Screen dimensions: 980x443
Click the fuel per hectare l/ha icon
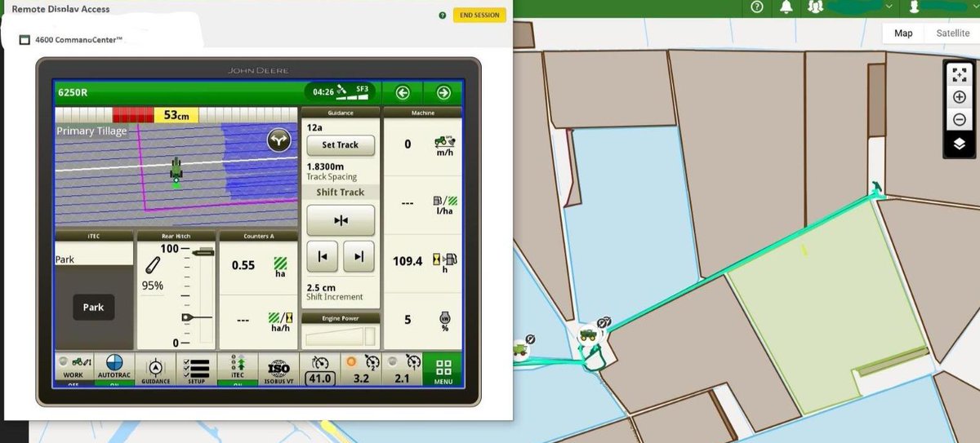tap(445, 204)
